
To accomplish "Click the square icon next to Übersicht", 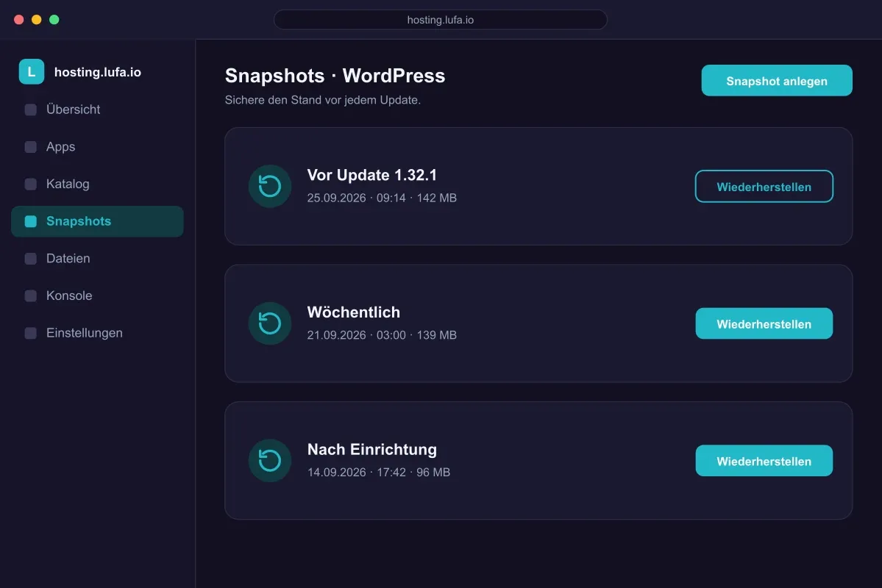I will point(31,110).
